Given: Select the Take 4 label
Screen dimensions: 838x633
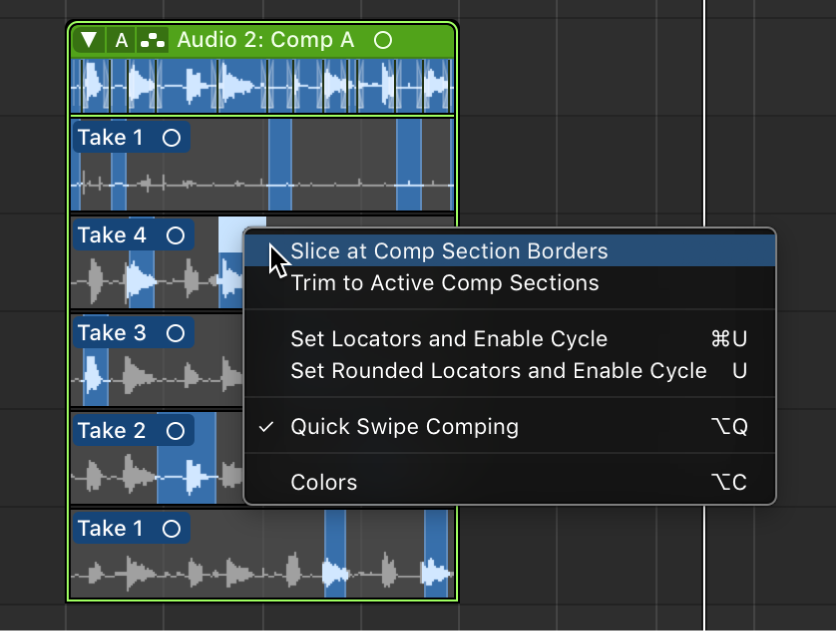Looking at the screenshot, I should coord(112,235).
